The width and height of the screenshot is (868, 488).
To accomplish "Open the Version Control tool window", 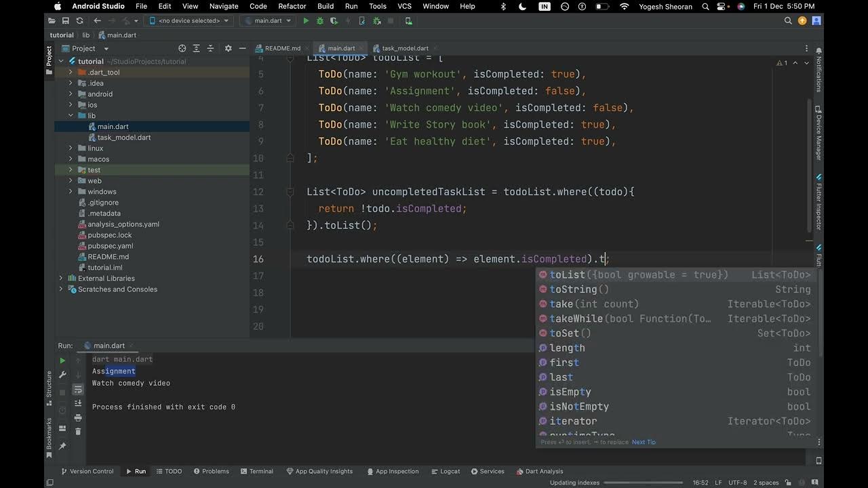I will click(87, 471).
